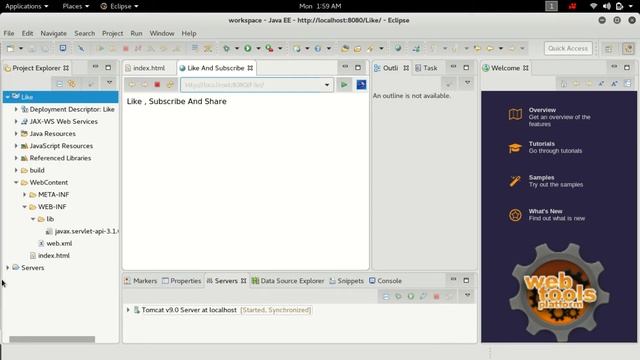
Task: Click the green Go arrow beside the URL field
Action: (x=344, y=84)
